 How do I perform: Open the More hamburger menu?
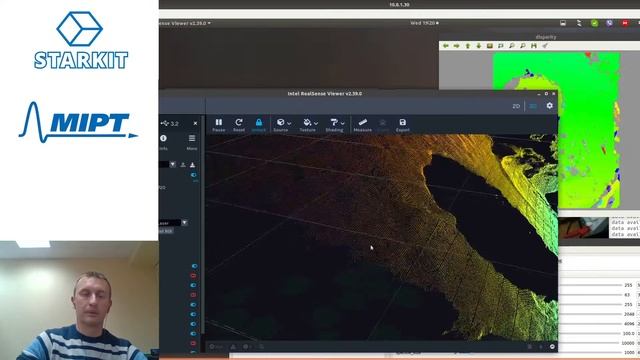[192, 138]
